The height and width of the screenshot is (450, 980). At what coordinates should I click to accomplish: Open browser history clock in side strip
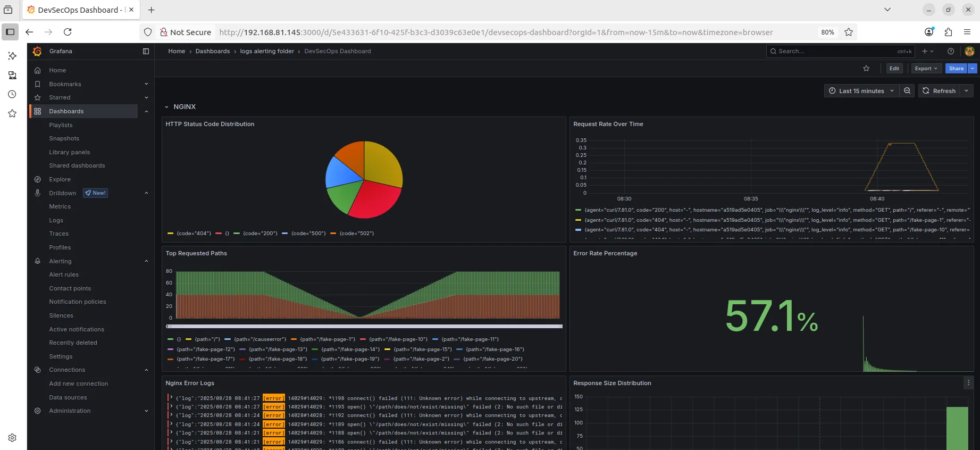[x=12, y=94]
